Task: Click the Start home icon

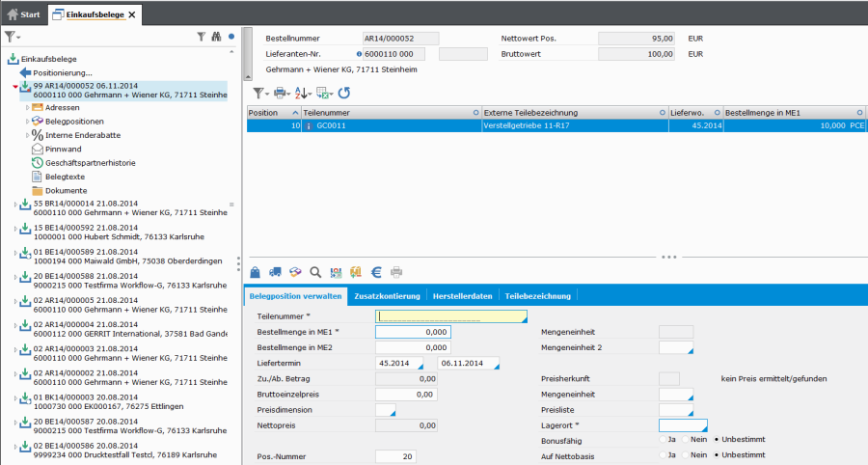Action: (x=13, y=14)
